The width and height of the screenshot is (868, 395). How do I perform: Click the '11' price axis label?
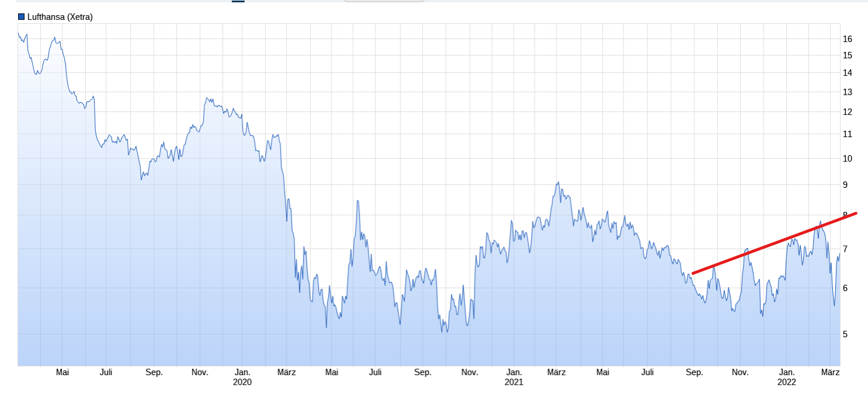click(848, 134)
